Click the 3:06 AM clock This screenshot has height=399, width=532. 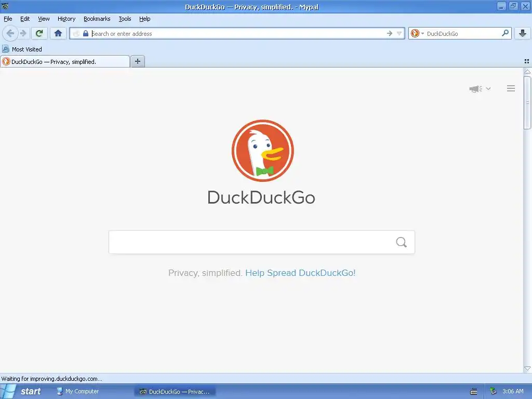[513, 391]
